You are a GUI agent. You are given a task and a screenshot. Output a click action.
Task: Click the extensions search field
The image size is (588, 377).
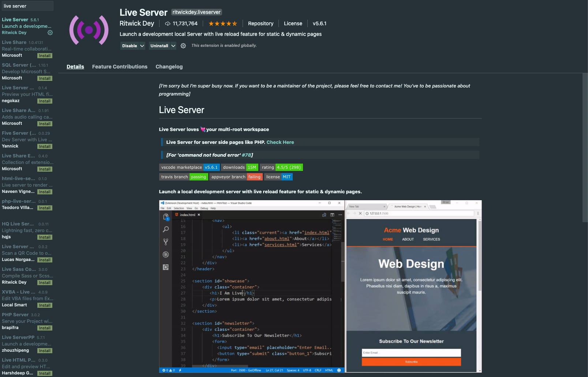[x=27, y=6]
